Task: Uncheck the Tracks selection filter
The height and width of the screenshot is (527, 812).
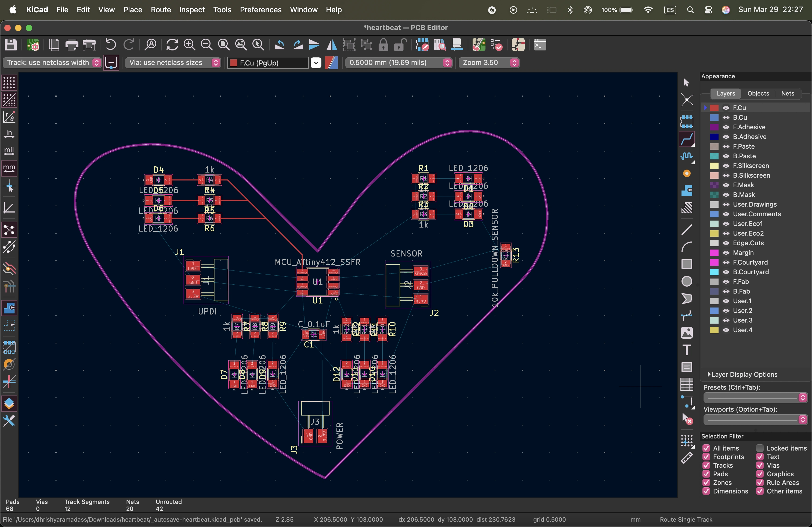Action: click(706, 465)
